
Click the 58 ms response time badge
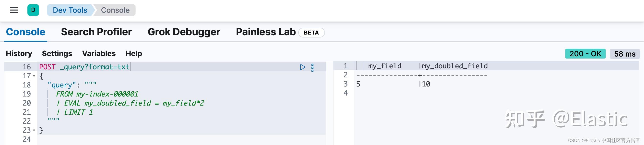(x=624, y=54)
